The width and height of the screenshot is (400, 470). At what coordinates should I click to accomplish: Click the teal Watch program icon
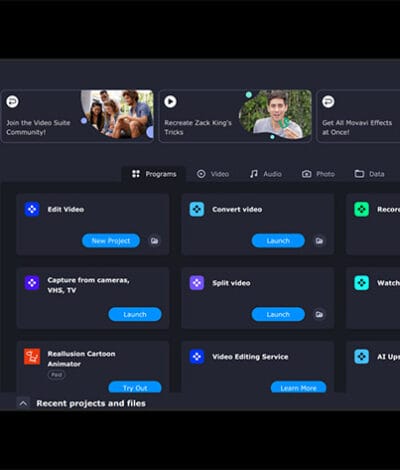click(x=361, y=283)
